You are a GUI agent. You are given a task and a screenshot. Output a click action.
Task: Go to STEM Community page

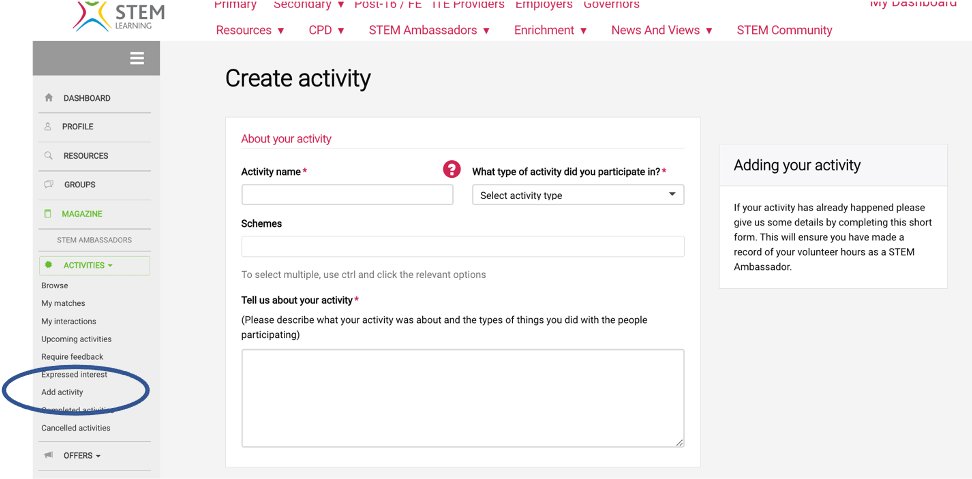pos(784,30)
